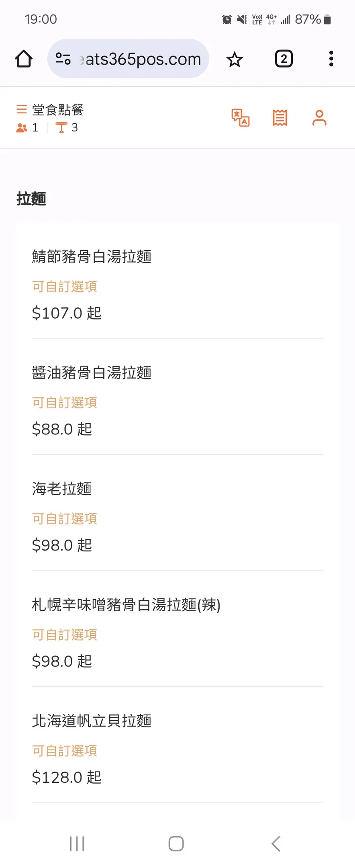355x868 pixels.
Task: Choose 札幌辛味噌豬骨白湯拉麵(辣)
Action: click(x=126, y=605)
